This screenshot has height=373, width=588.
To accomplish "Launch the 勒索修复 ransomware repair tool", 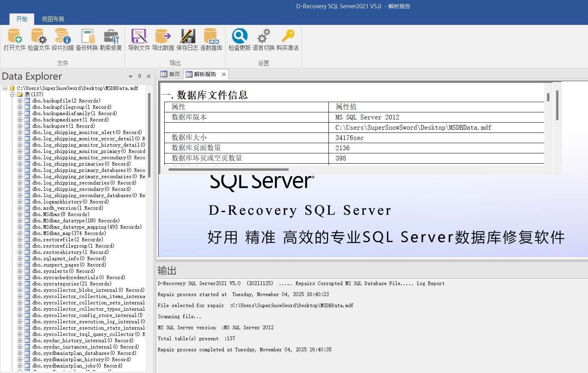I will 111,40.
